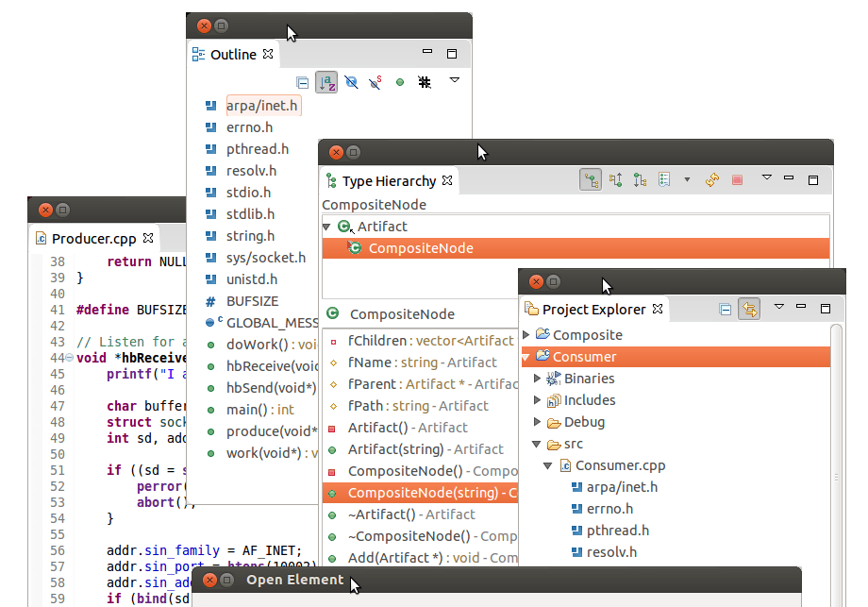Open Previous Type Hierarchies history icon

click(x=664, y=179)
